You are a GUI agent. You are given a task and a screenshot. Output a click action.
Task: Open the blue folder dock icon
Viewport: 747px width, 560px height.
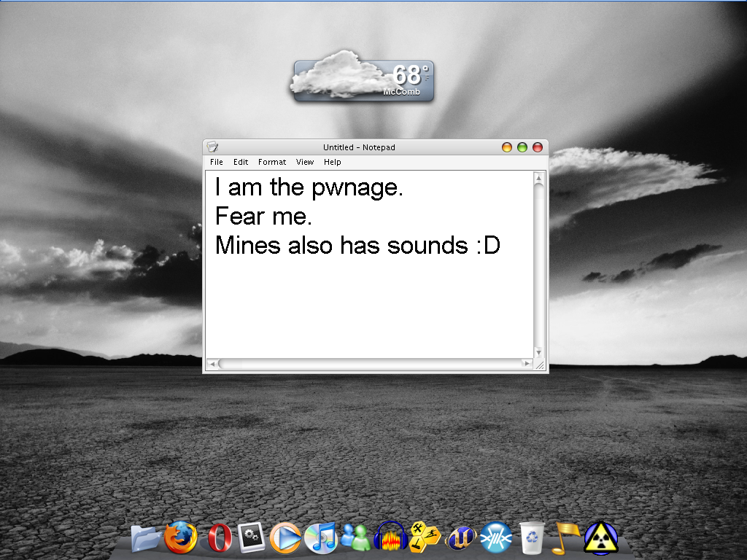pyautogui.click(x=147, y=539)
